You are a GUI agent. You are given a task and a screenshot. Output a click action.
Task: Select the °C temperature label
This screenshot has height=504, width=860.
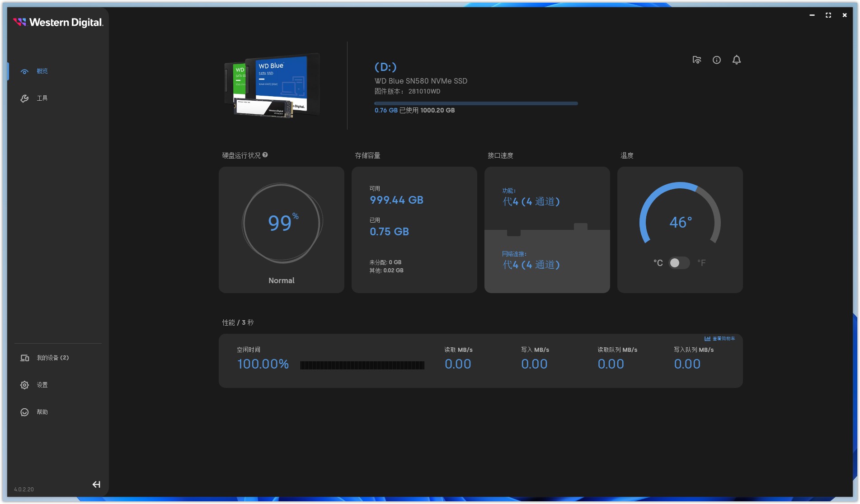(x=658, y=263)
